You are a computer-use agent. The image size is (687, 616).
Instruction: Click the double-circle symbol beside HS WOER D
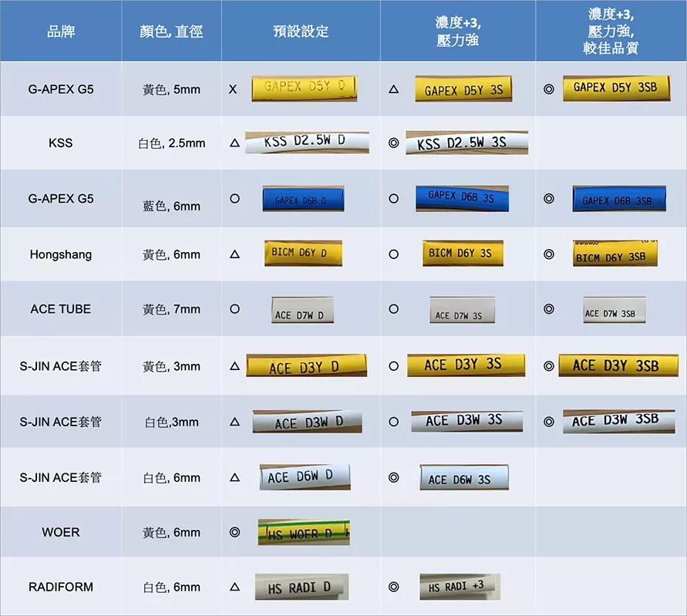[234, 532]
